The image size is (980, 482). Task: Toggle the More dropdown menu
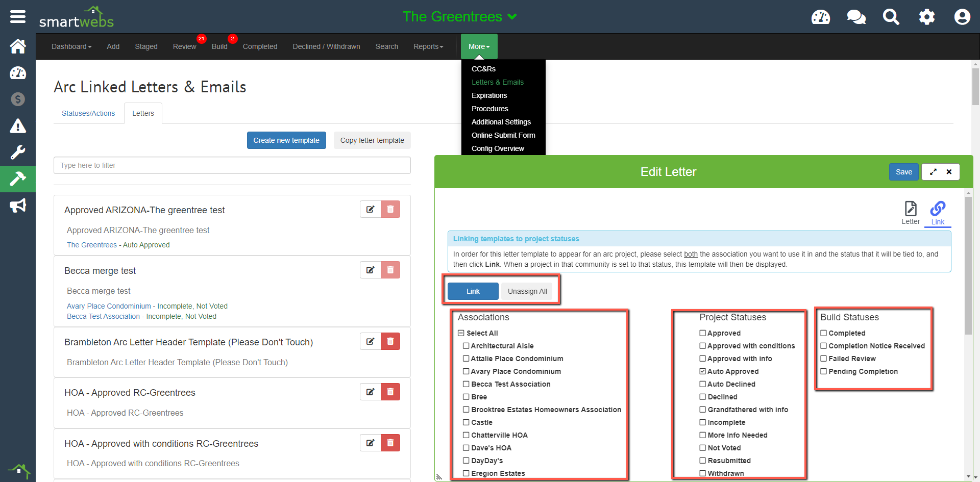(x=479, y=46)
